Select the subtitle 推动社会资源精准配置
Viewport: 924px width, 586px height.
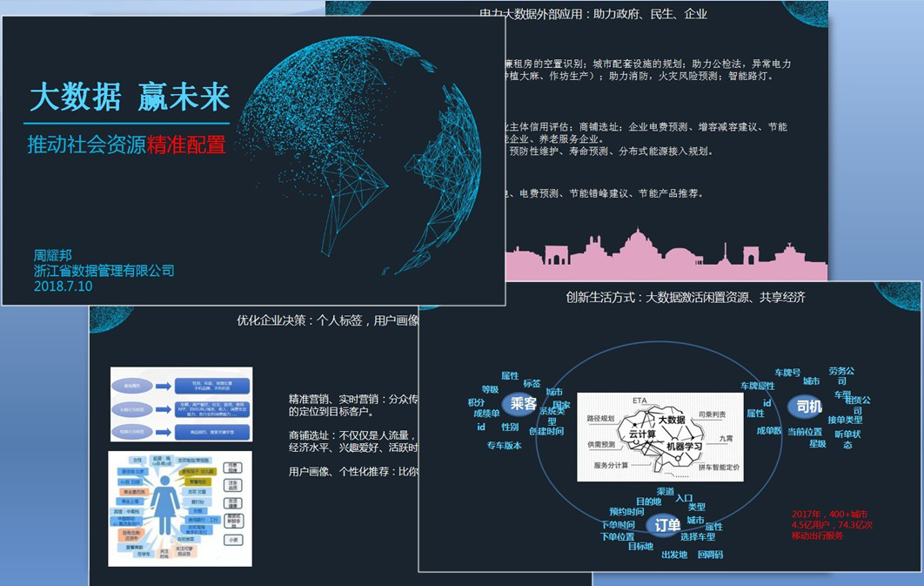point(127,145)
